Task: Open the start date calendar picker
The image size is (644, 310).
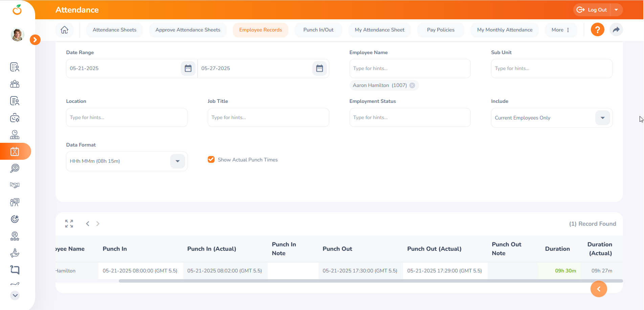Action: click(188, 68)
